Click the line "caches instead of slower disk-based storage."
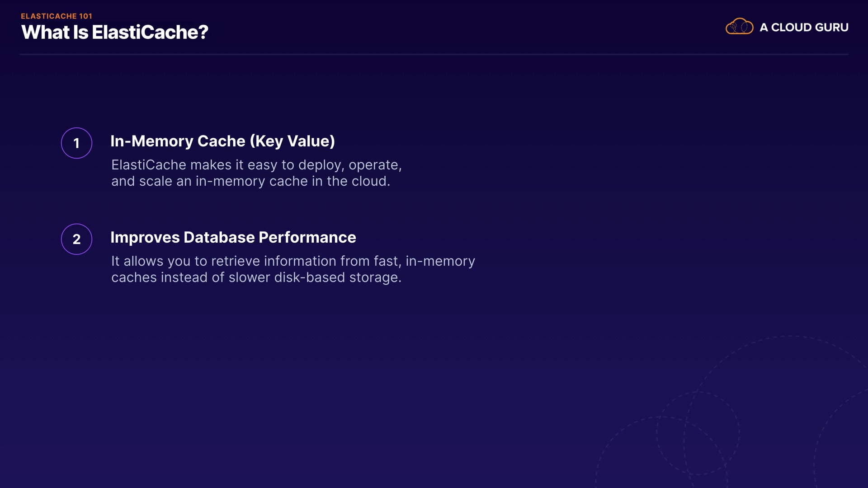 coord(256,277)
